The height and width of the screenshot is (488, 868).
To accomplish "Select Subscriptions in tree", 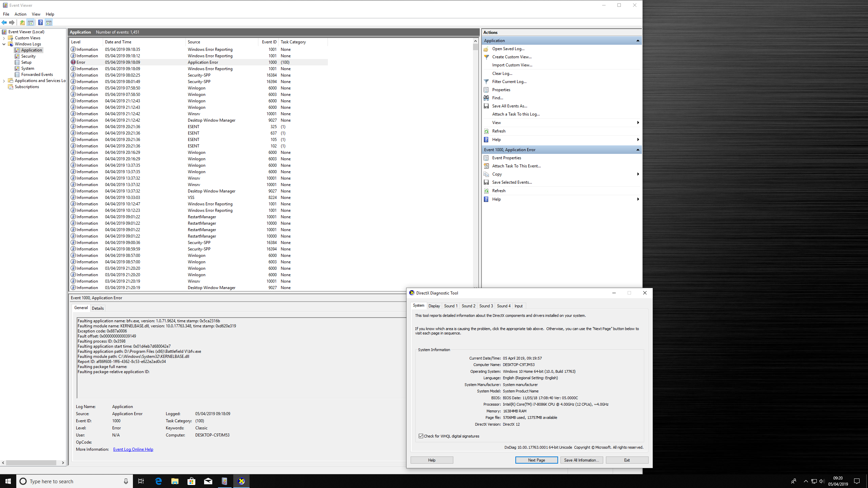I will point(27,87).
